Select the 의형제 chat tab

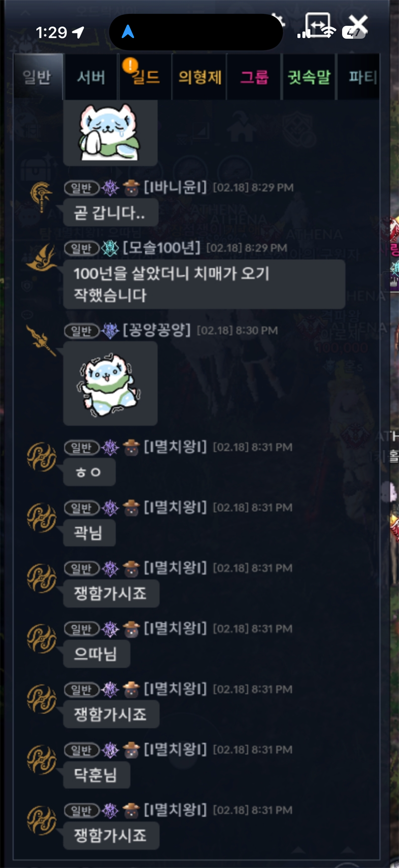(x=199, y=77)
